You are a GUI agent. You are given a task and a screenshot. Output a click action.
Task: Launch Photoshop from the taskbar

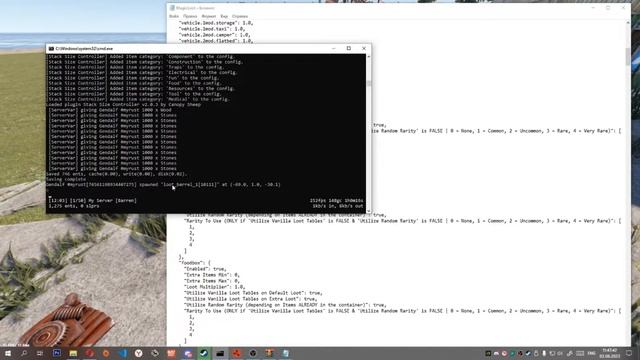coord(57,353)
